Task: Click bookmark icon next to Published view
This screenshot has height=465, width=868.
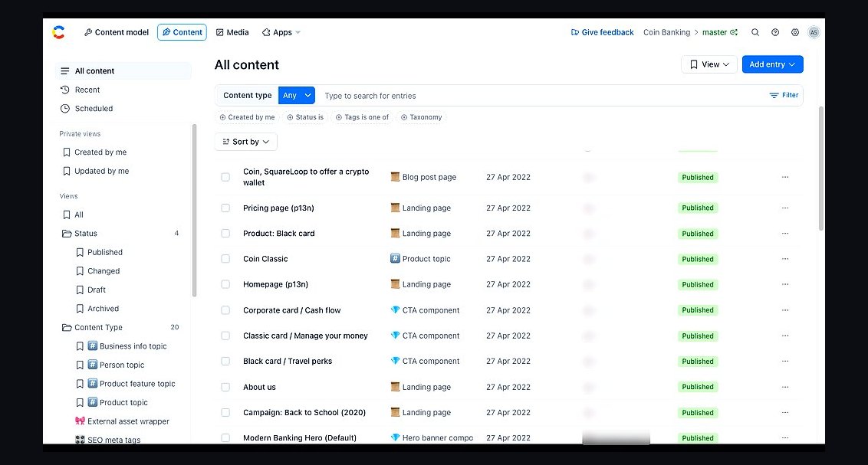Action: point(80,252)
